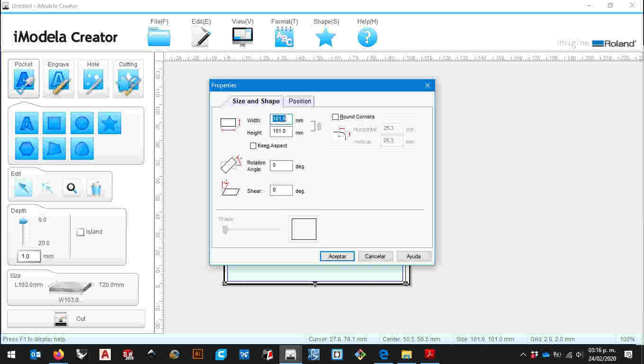Click the L103.0mm size label

29,285
